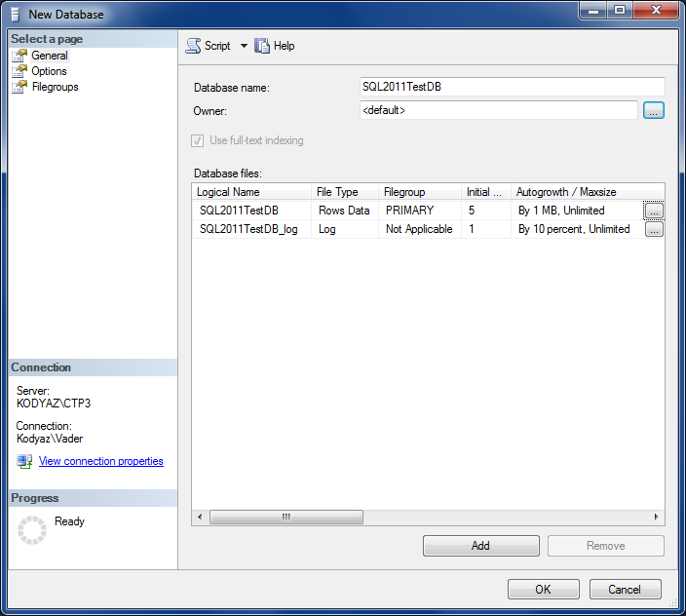The height and width of the screenshot is (616, 686).
Task: Select the General page
Action: tap(50, 56)
